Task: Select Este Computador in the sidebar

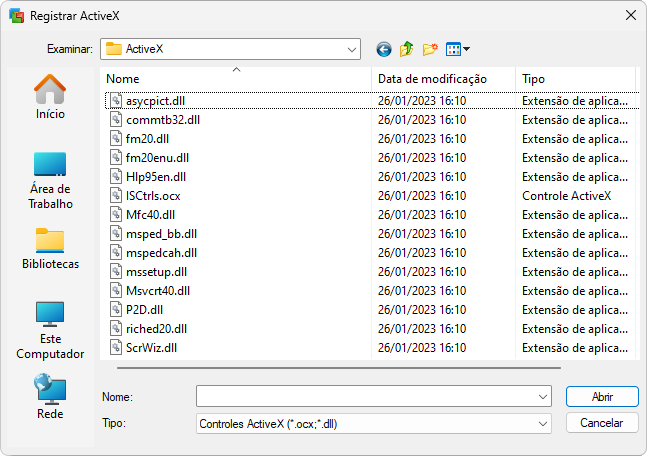Action: pyautogui.click(x=50, y=330)
